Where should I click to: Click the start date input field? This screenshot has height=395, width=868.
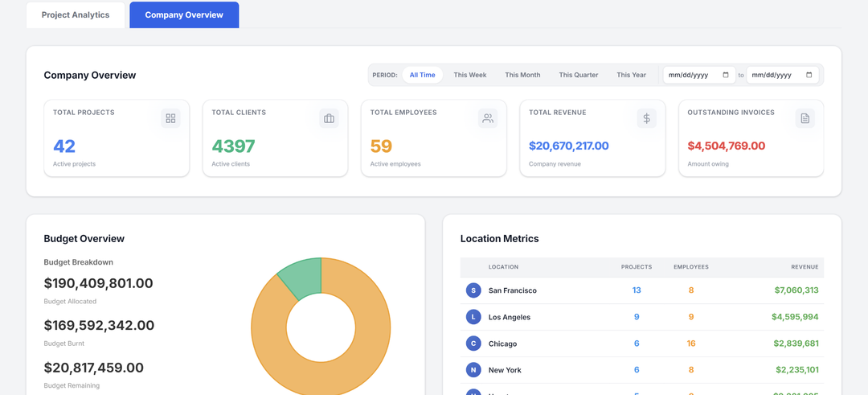click(699, 75)
